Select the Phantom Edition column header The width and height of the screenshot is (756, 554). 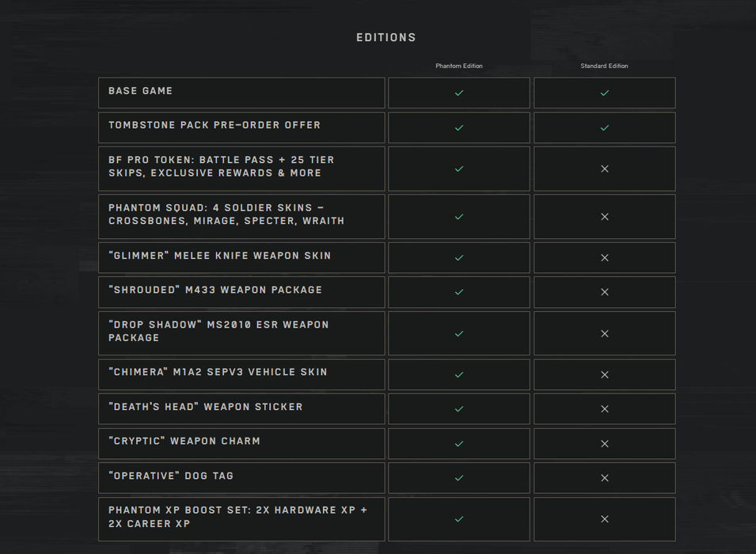click(459, 66)
